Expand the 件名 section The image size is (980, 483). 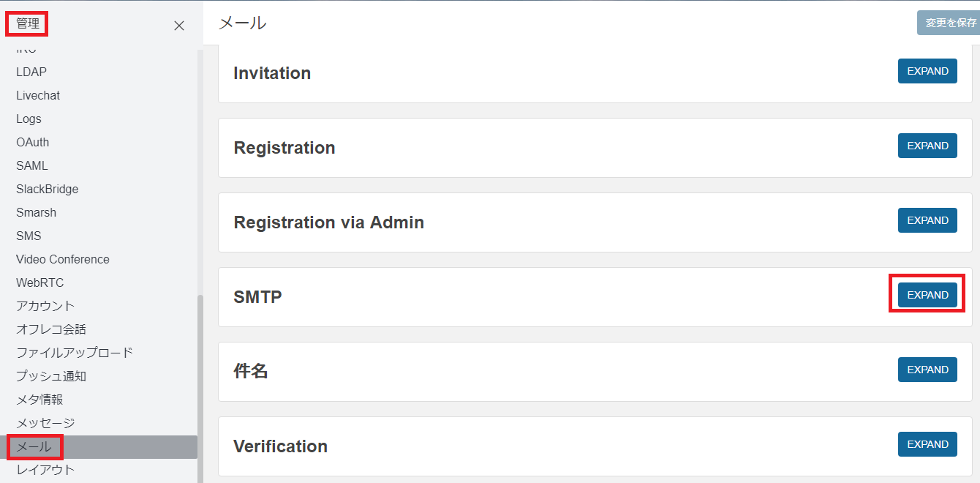927,370
